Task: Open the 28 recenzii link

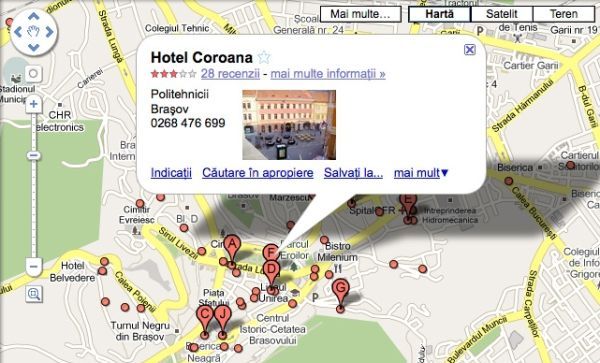Action: pos(230,73)
